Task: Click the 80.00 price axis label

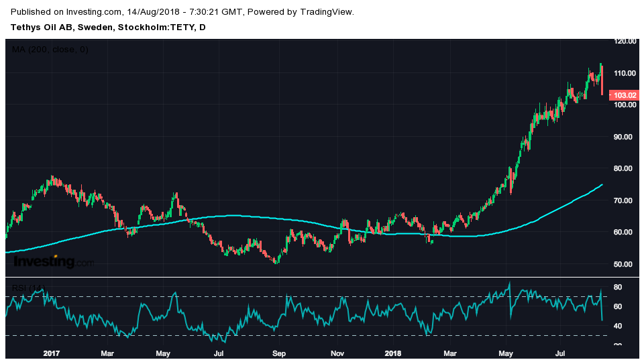Action: pos(623,168)
